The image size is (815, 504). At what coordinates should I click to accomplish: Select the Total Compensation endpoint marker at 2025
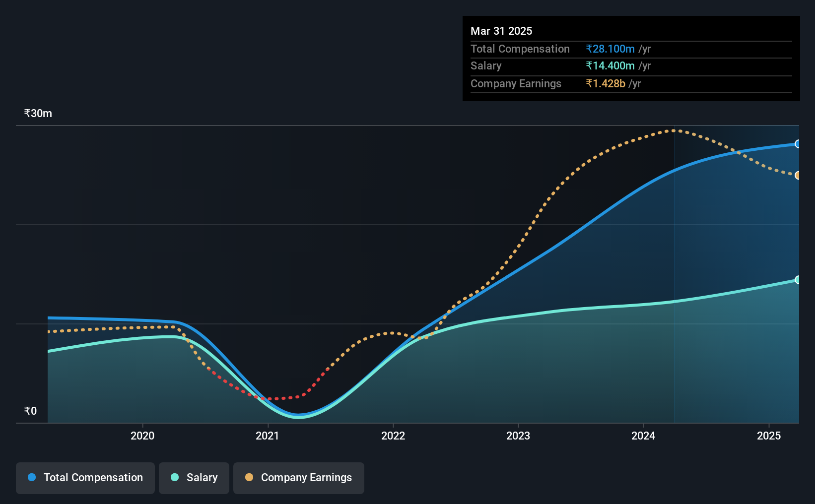(x=798, y=144)
